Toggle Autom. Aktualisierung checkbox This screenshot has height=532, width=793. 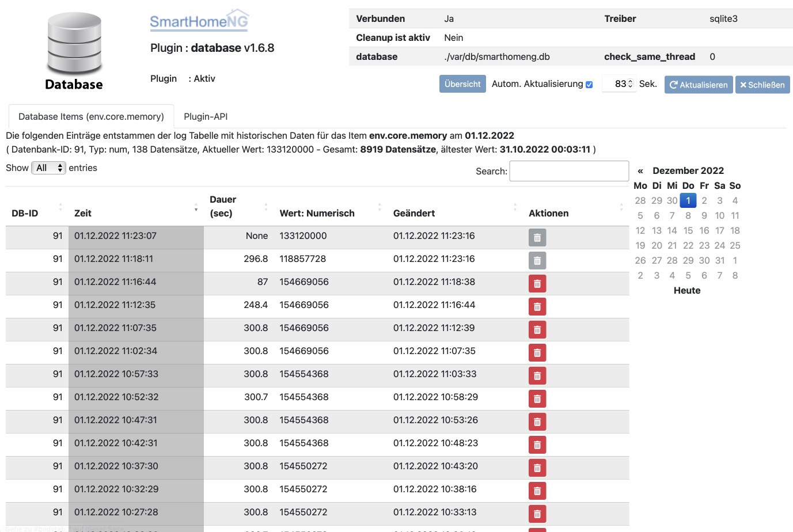pos(589,85)
